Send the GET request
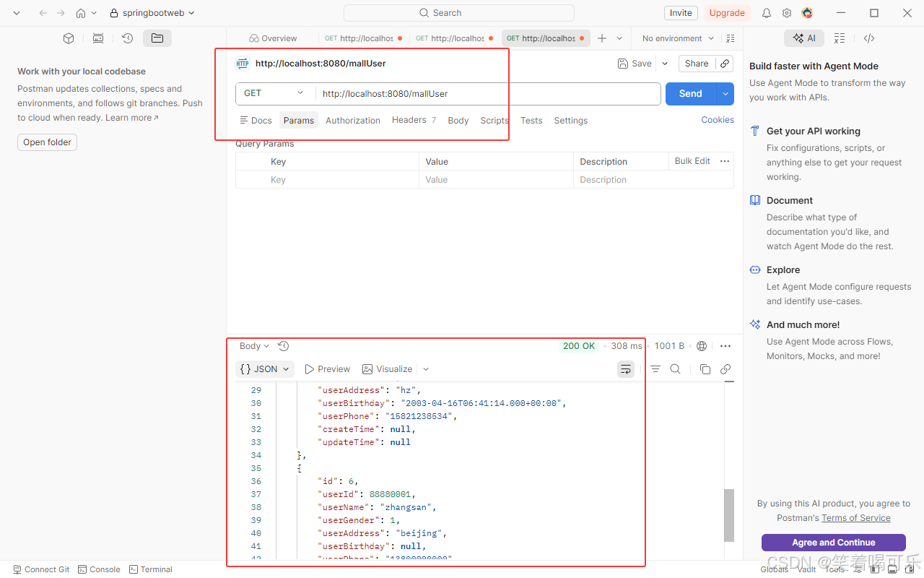The width and height of the screenshot is (924, 578). [690, 94]
